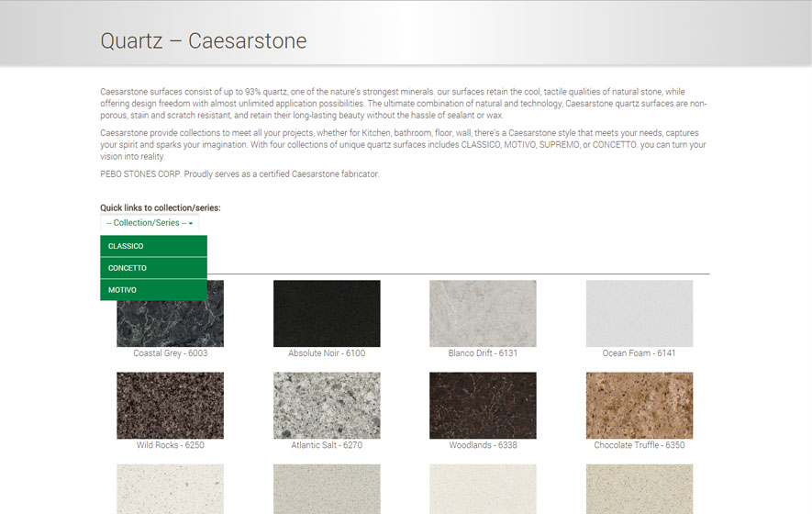This screenshot has height=514, width=812.
Task: Click the 'Quartz – Caesarstone' page heading
Action: (x=204, y=41)
